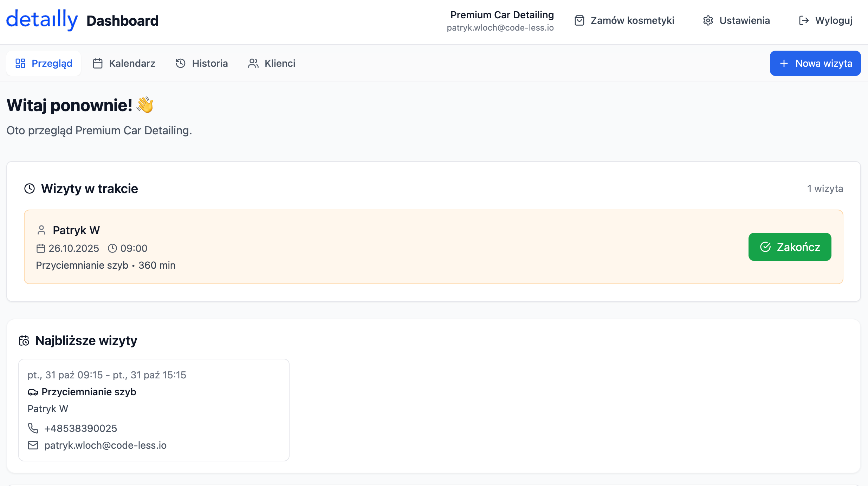This screenshot has width=868, height=486.
Task: Click the phone number +48538390025
Action: (x=80, y=428)
